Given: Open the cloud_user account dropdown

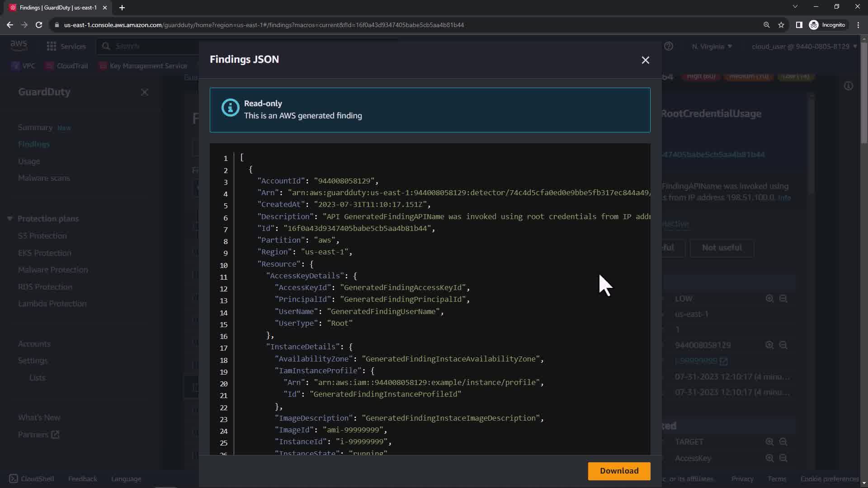Looking at the screenshot, I should 804,47.
